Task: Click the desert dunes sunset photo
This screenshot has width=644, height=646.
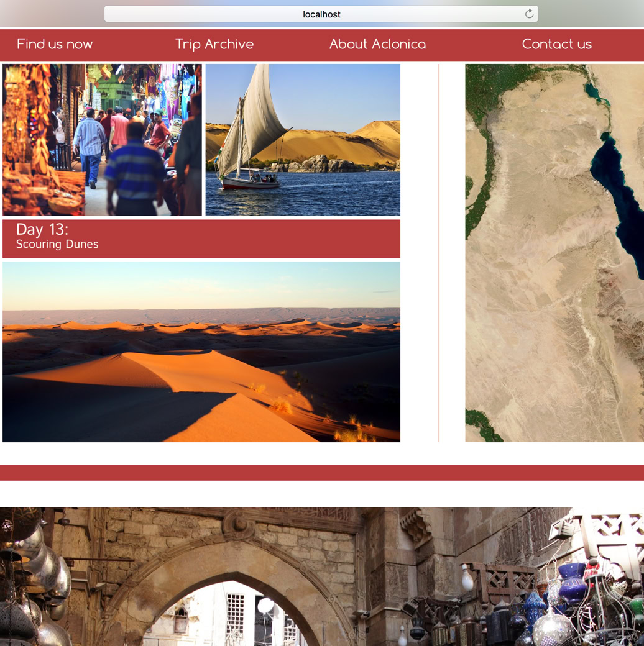Action: [201, 352]
